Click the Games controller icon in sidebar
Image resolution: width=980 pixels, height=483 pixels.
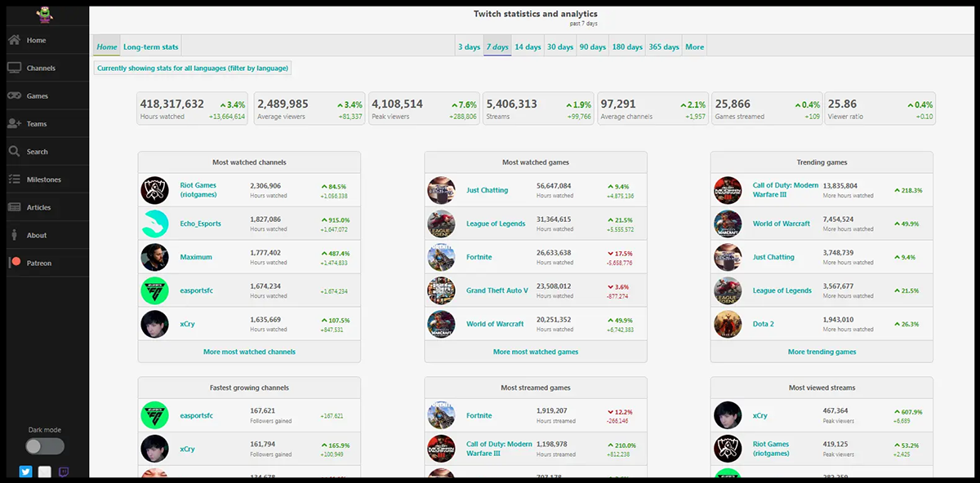14,96
